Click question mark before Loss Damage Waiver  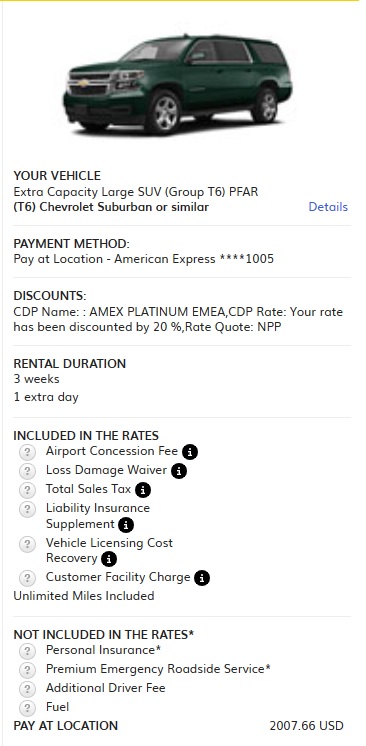click(x=28, y=471)
